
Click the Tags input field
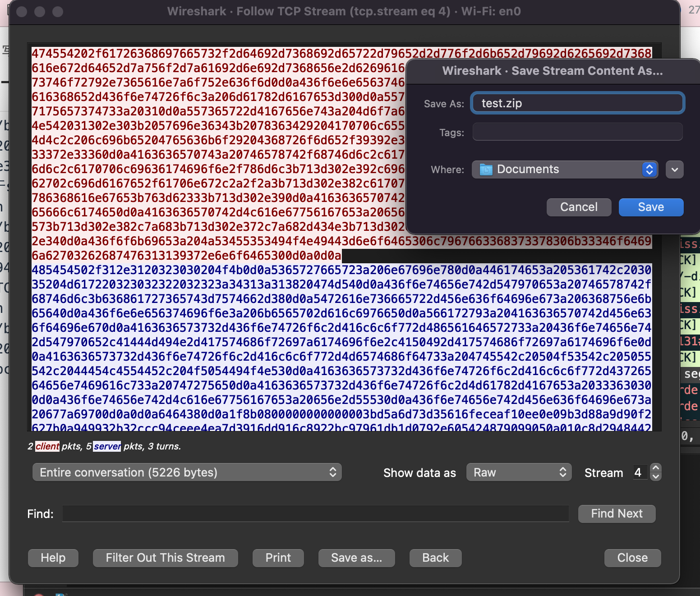pos(577,132)
